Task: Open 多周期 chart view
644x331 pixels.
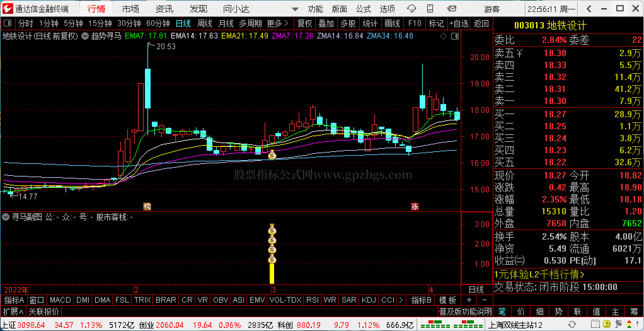Action: tap(250, 23)
